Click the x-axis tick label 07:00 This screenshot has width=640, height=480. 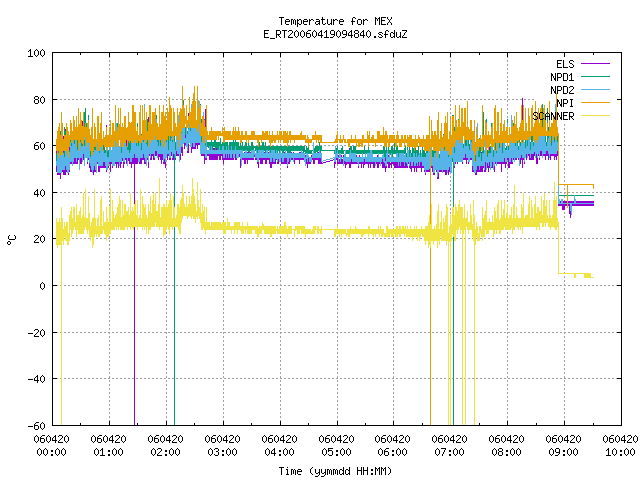click(x=449, y=452)
